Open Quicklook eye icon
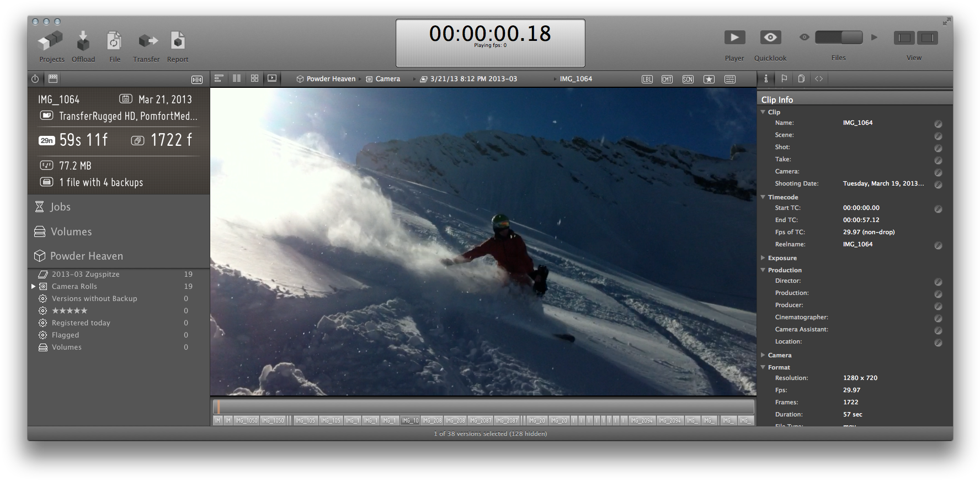The width and height of the screenshot is (980, 480). click(770, 38)
